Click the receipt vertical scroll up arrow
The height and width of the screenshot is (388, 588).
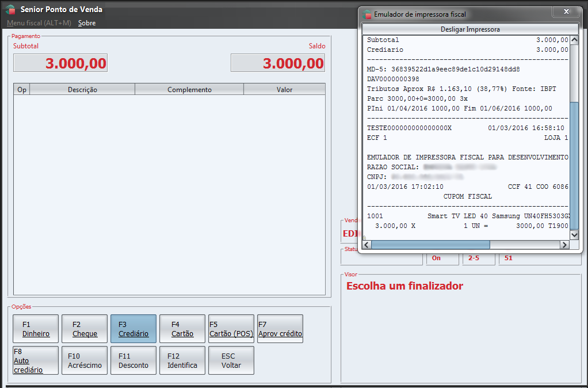[x=574, y=40]
